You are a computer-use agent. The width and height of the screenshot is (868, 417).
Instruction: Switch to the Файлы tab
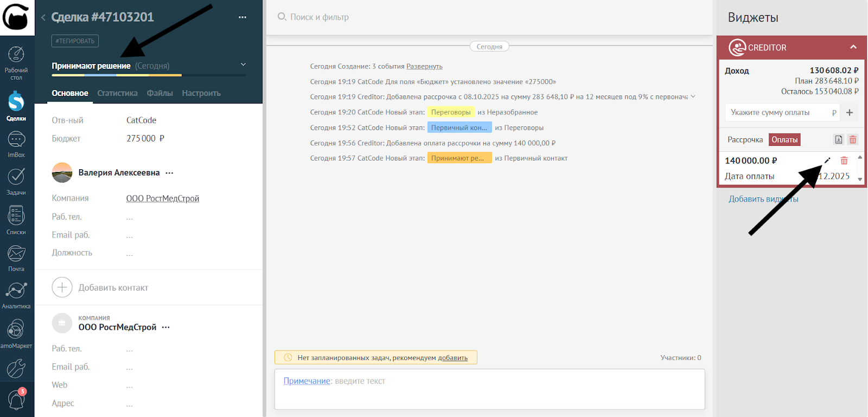pos(159,93)
